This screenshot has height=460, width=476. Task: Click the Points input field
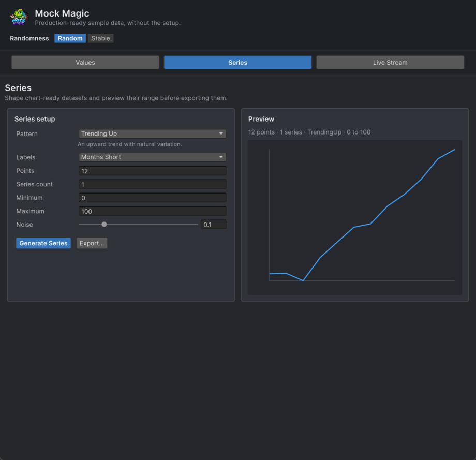(x=153, y=171)
